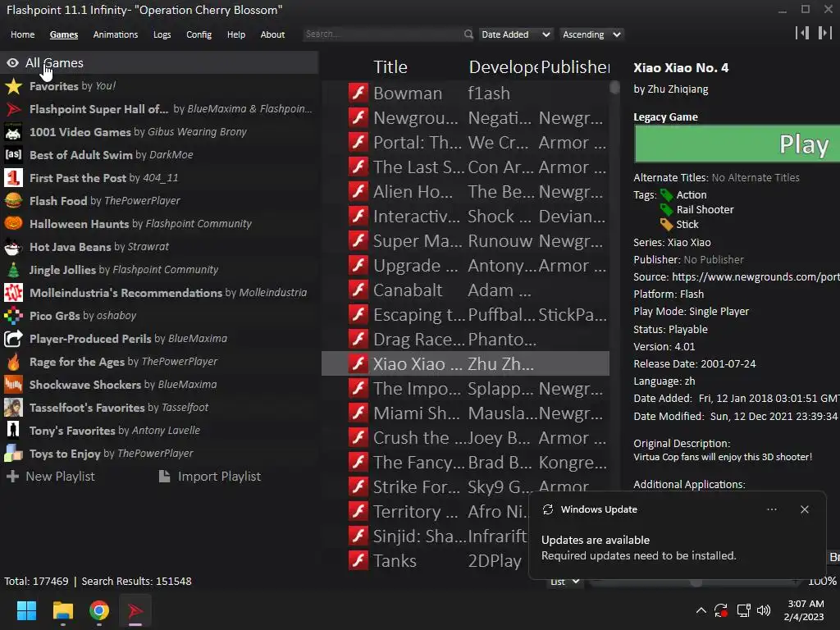Select the Favorites star playlist icon
This screenshot has height=630, width=840.
tap(13, 86)
